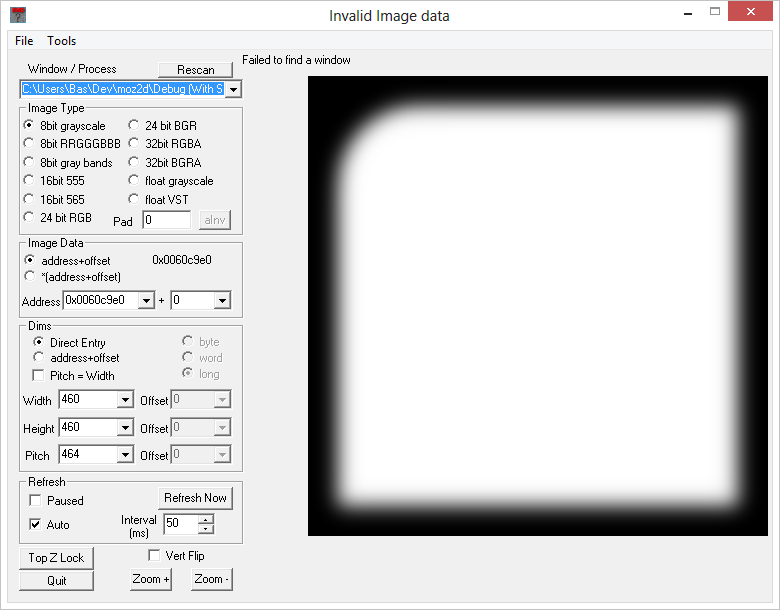The height and width of the screenshot is (610, 780).
Task: Click the Top Z Lock button
Action: click(x=56, y=558)
